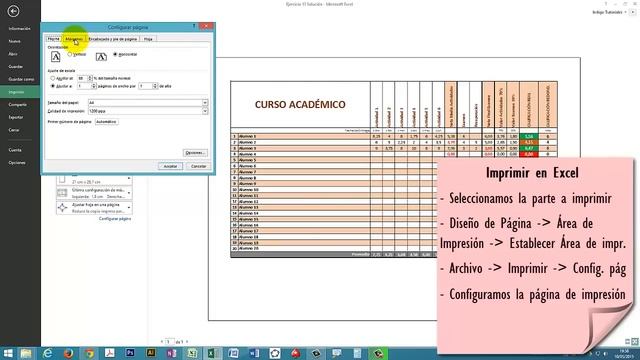Open Photoshop from the taskbar

click(x=130, y=353)
